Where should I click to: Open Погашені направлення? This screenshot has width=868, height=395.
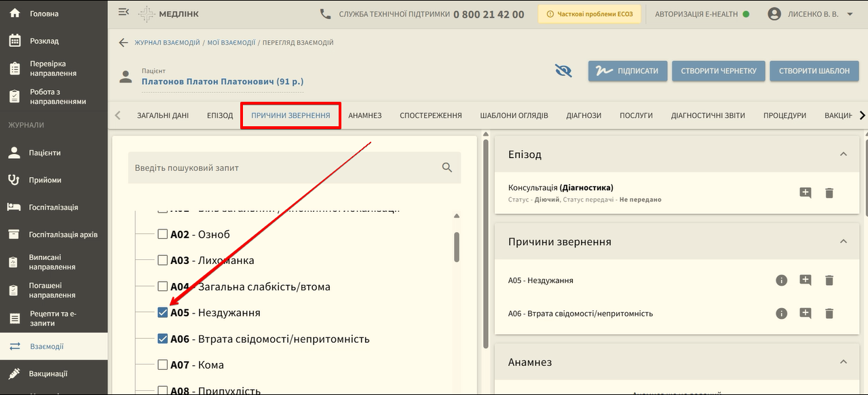[x=54, y=290]
